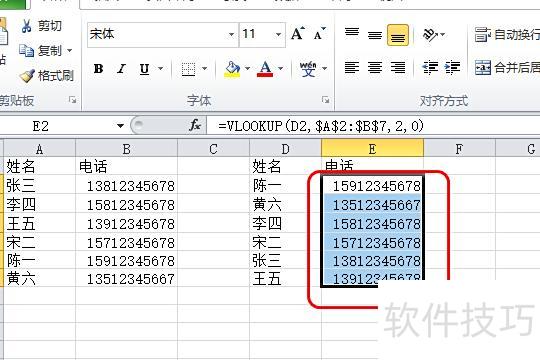Align text left in the cell
The image size is (540, 360).
[x=352, y=68]
